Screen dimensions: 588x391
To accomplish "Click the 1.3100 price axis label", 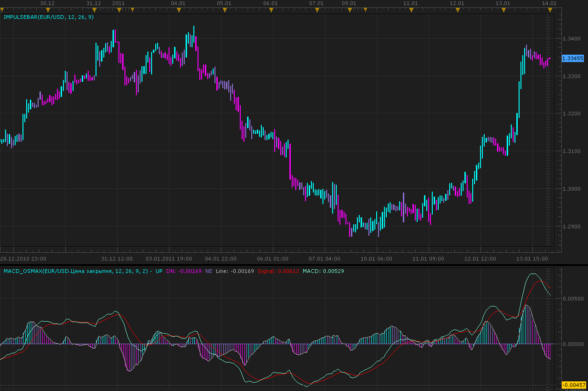I will click(x=572, y=152).
